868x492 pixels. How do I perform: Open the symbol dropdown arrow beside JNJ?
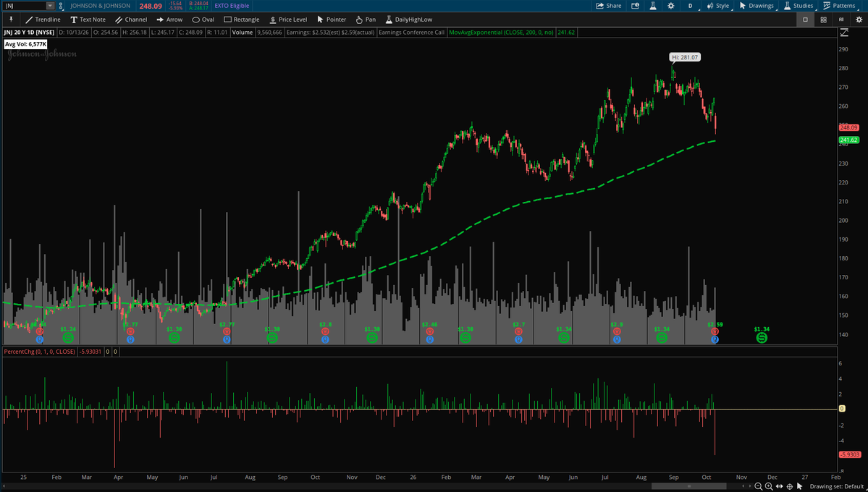(50, 6)
